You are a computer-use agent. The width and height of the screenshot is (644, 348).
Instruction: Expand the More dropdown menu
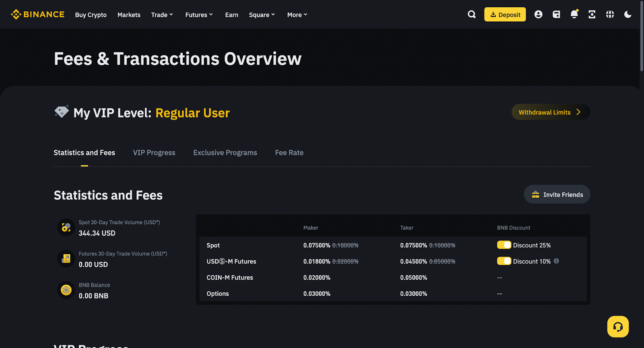(297, 15)
